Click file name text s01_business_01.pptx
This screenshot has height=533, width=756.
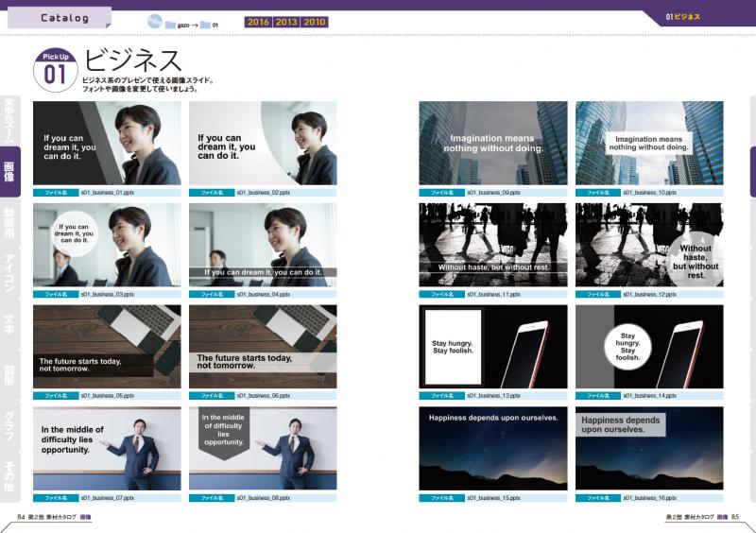tap(108, 193)
